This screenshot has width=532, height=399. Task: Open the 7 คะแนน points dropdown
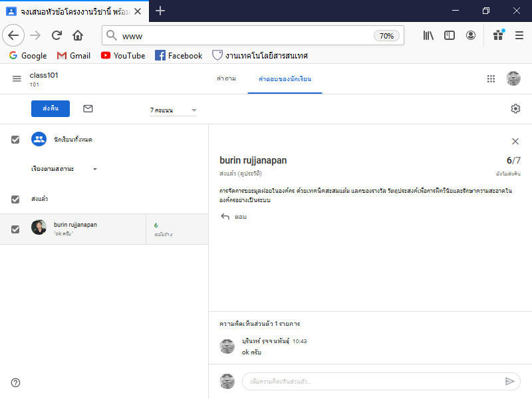174,110
